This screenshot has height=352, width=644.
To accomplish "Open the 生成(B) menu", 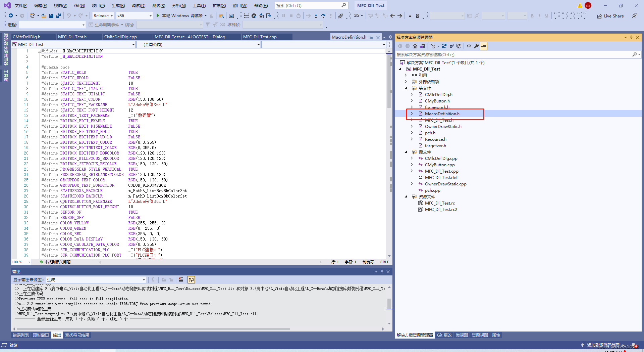I will click(x=118, y=6).
